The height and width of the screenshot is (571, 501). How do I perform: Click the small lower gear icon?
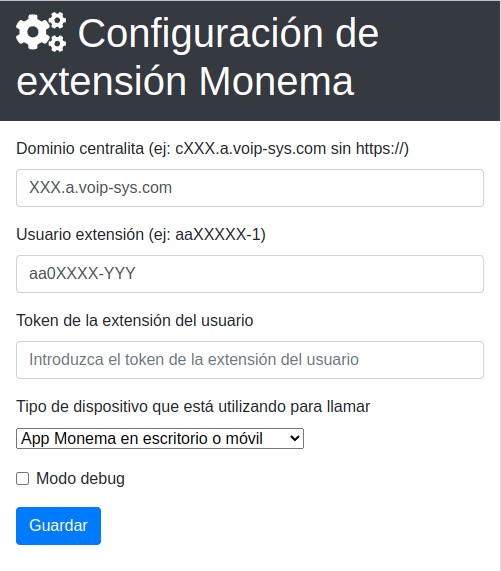(x=57, y=43)
